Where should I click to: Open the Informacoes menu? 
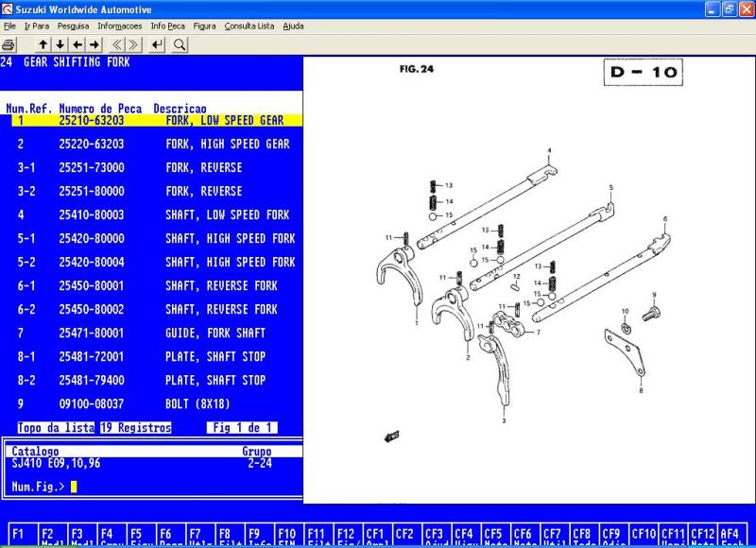(x=120, y=26)
